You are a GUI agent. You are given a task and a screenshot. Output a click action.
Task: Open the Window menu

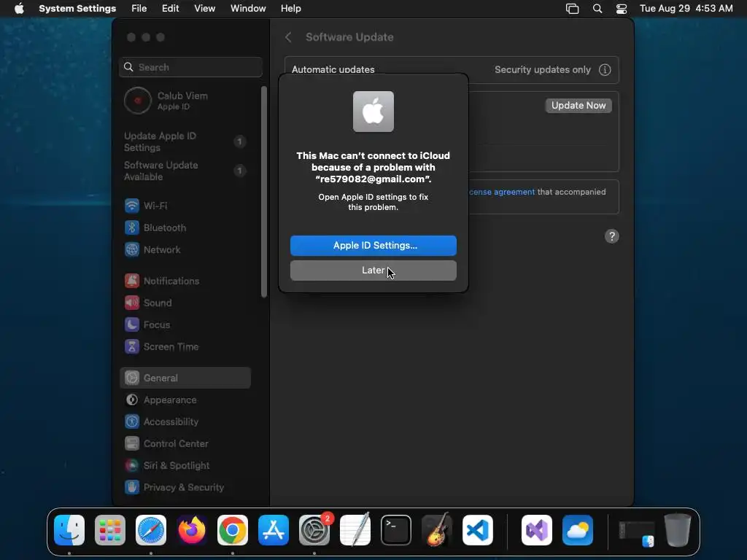248,9
